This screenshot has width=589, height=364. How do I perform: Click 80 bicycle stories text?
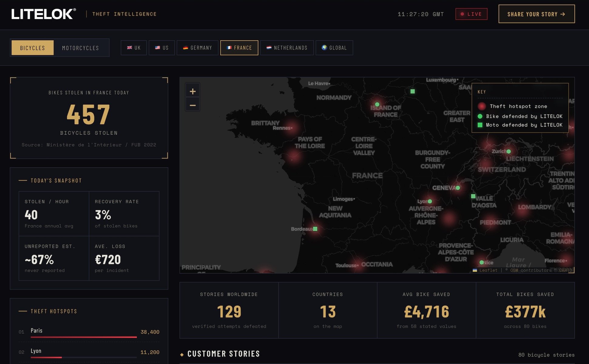point(546,355)
